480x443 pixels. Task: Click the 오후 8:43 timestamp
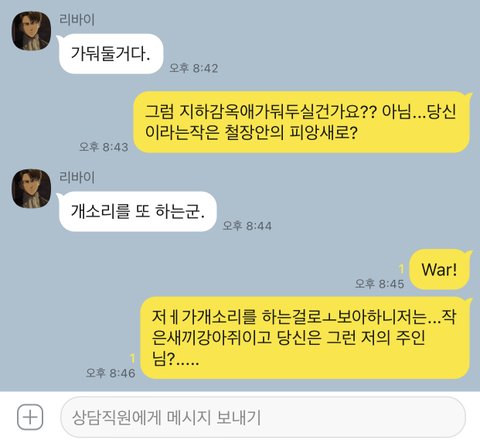[x=104, y=147]
